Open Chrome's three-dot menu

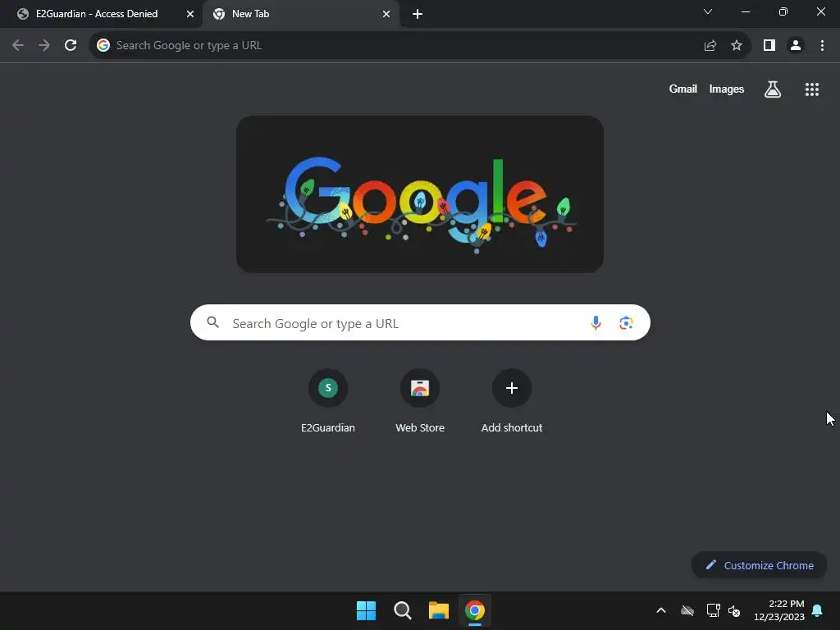pos(822,46)
